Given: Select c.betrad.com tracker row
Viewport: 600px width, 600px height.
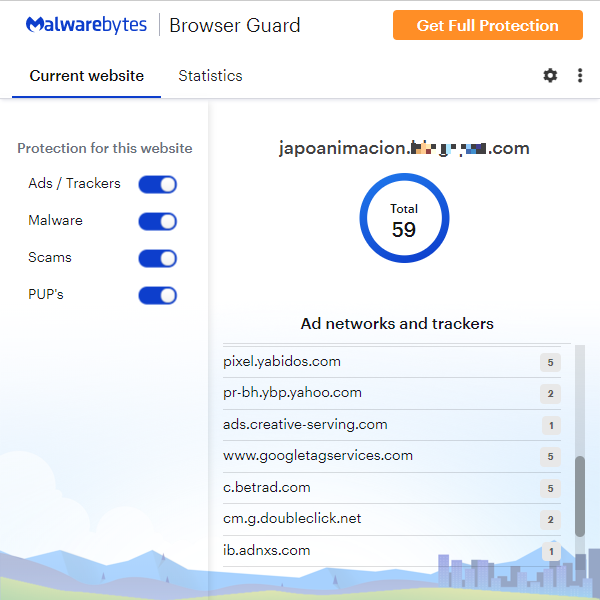Looking at the screenshot, I should click(x=392, y=488).
